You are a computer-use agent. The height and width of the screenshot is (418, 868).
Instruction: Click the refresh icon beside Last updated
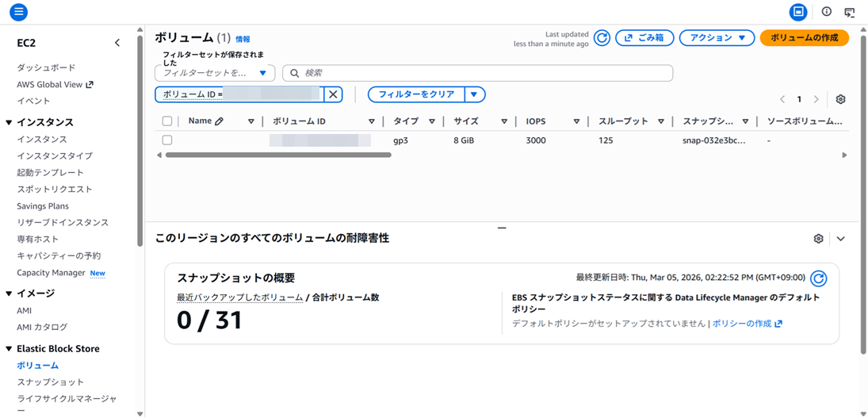coord(602,38)
